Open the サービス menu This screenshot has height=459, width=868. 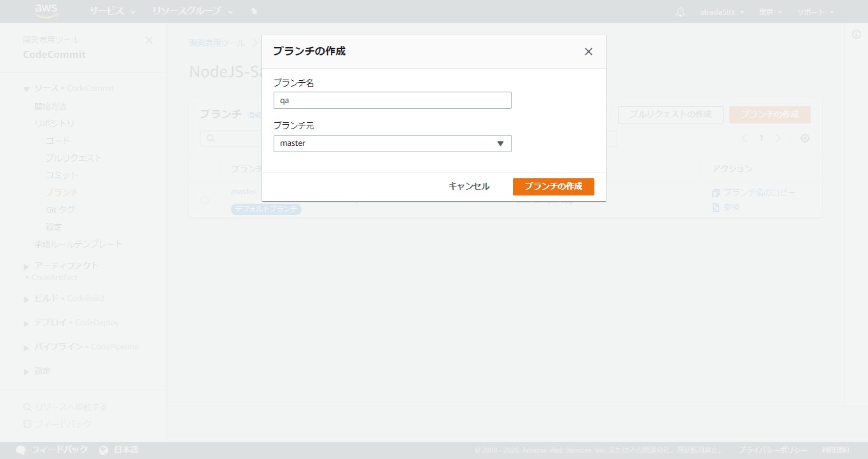click(x=106, y=11)
